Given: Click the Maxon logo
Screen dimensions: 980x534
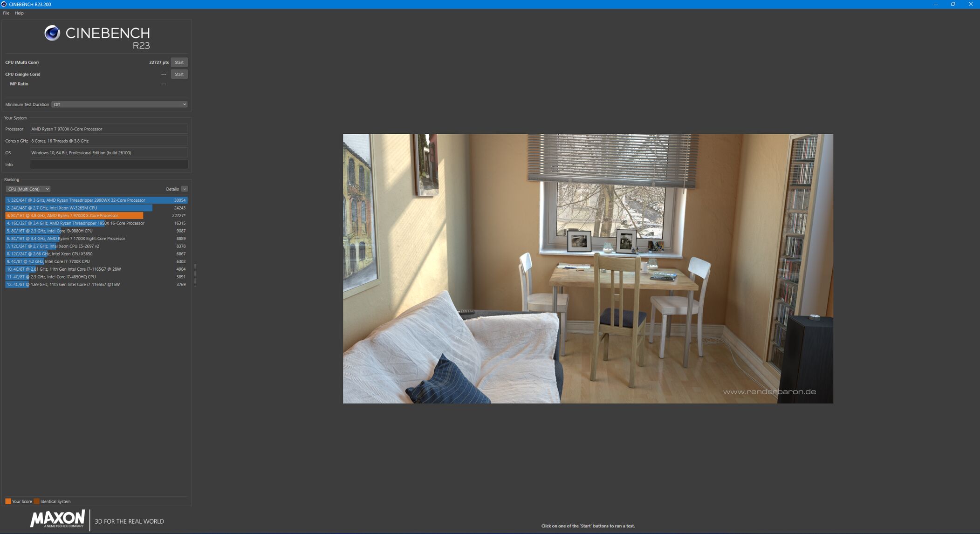Looking at the screenshot, I should tap(58, 519).
